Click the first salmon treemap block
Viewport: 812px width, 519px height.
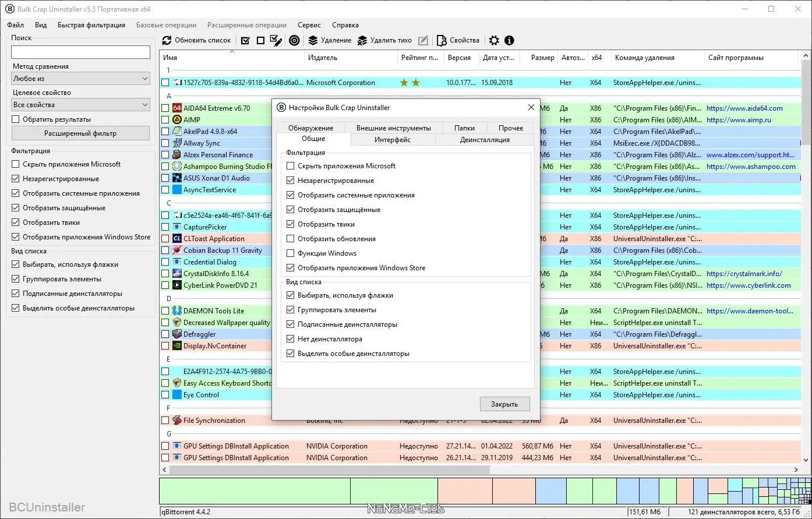click(x=465, y=491)
